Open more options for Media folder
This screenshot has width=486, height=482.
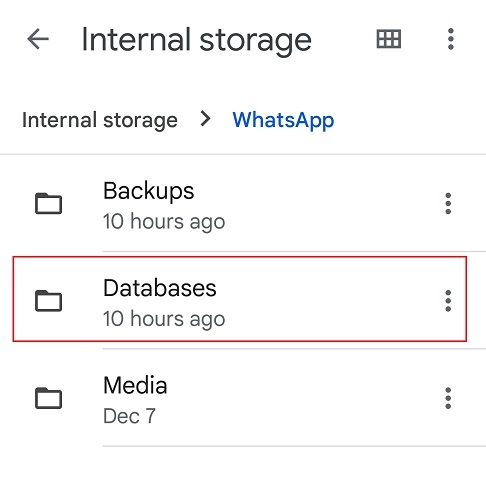(448, 398)
